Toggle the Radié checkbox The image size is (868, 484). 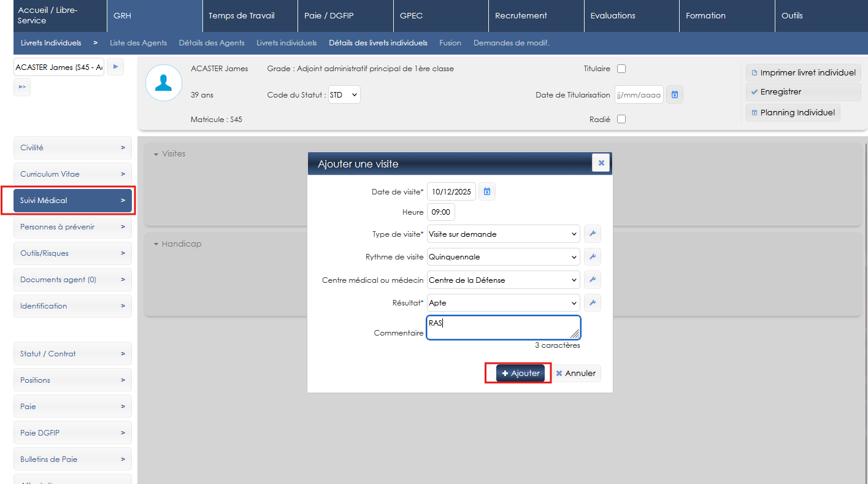(621, 120)
